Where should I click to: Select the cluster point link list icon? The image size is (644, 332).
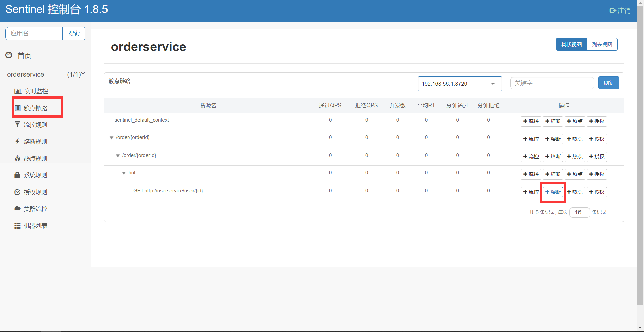pos(18,108)
